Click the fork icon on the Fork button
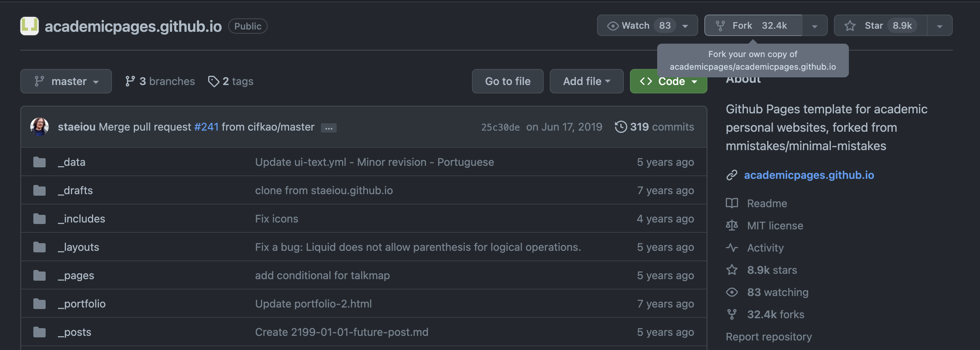Screen dimensions: 980x350 (721, 25)
